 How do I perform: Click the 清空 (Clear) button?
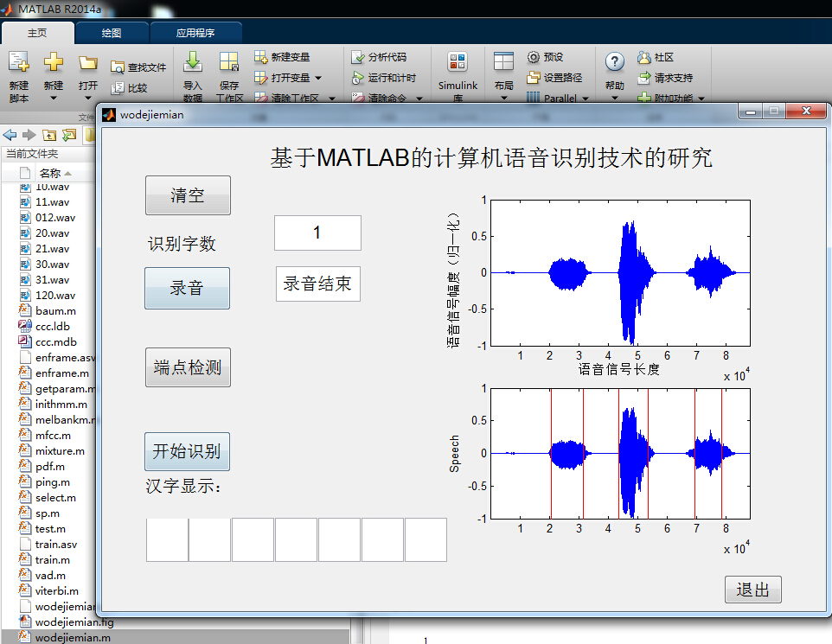[188, 195]
